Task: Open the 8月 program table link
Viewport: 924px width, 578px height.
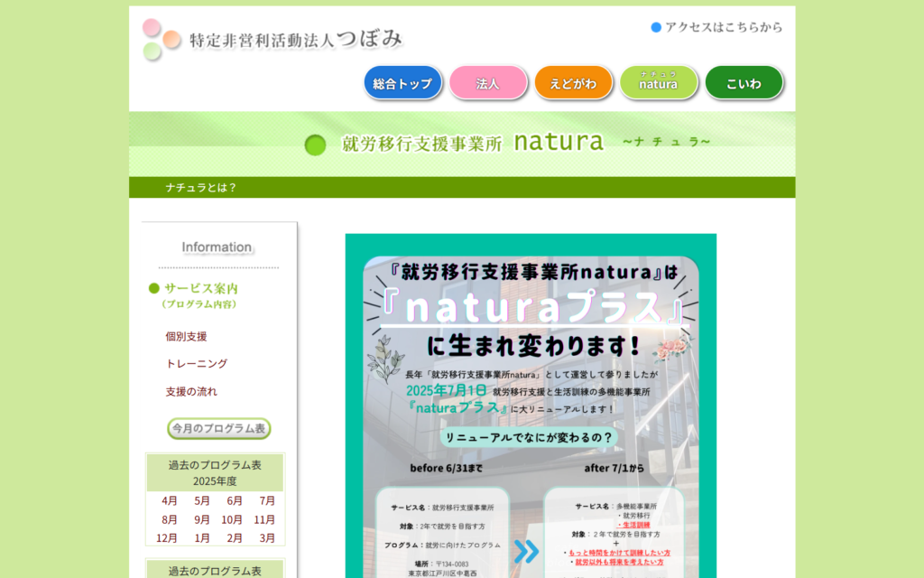Action: point(169,519)
